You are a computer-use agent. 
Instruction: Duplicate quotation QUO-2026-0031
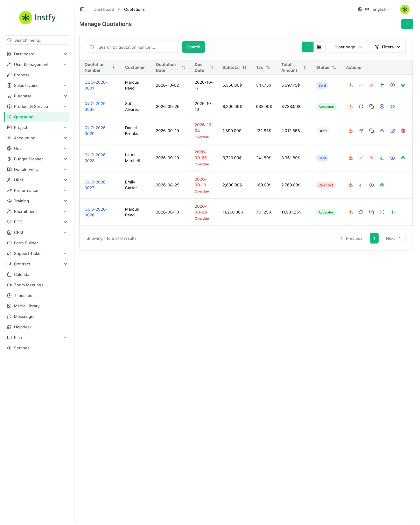[382, 85]
